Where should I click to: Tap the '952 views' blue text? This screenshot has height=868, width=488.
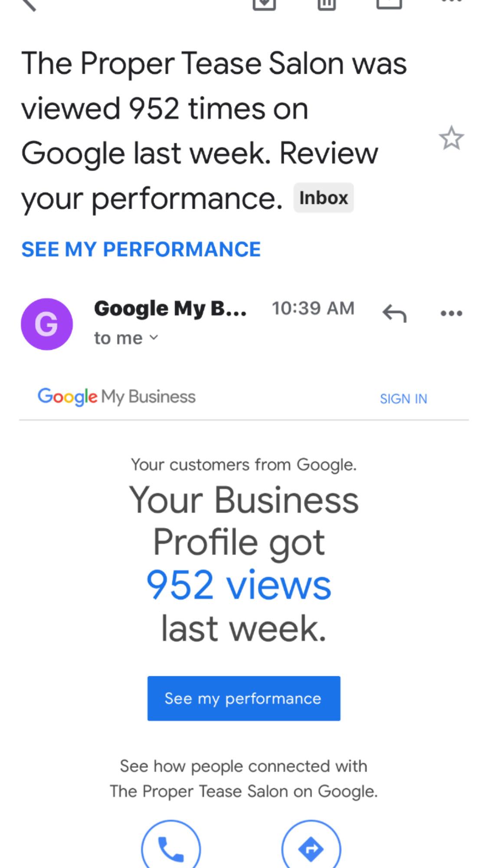239,585
